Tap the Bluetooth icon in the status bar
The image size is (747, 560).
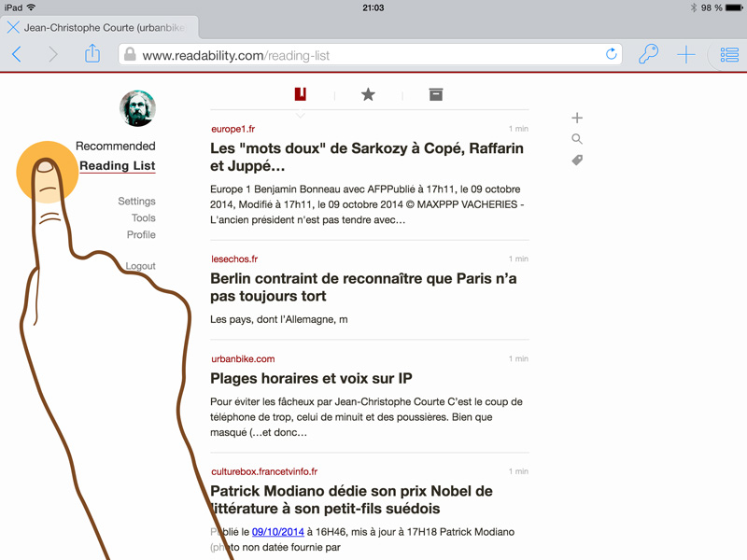coord(693,7)
